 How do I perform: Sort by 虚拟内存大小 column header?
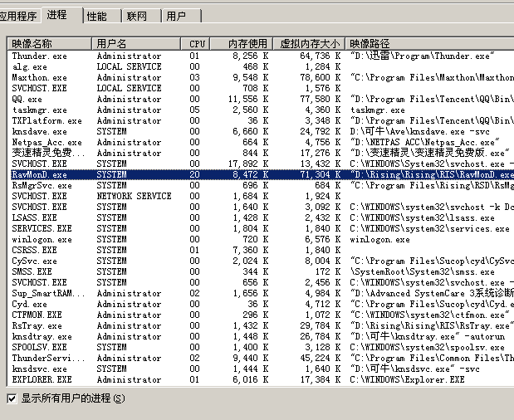[309, 43]
